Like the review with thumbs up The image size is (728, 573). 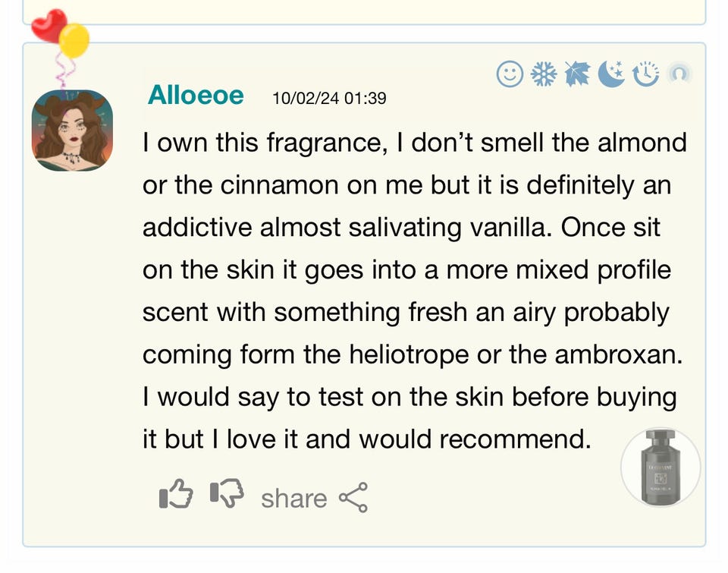pos(176,496)
